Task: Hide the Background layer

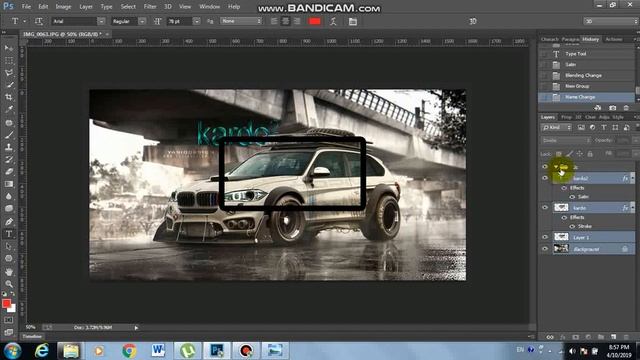Action: coord(545,249)
